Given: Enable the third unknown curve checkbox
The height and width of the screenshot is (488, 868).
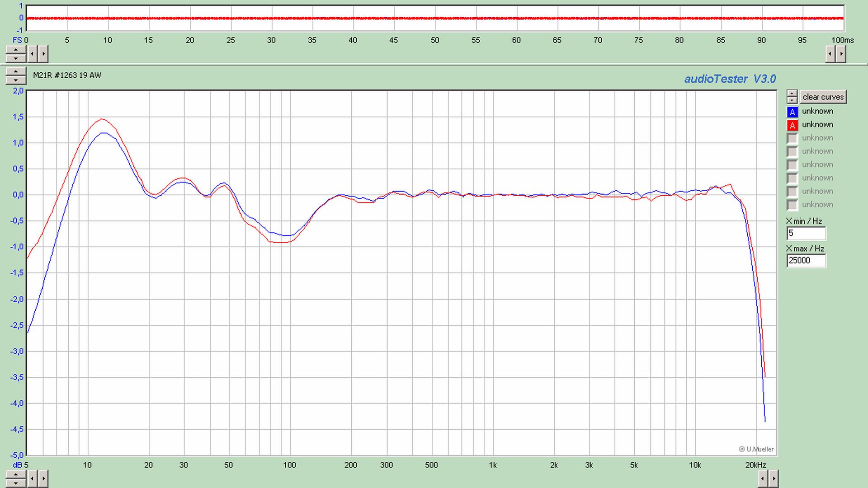Looking at the screenshot, I should (x=792, y=138).
